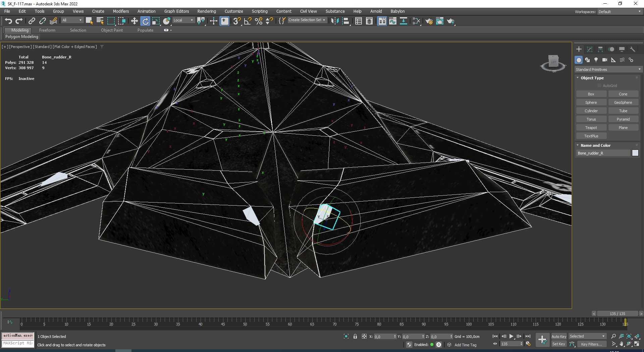Screen dimensions: 644x352
Task: Click the time slider showing 135 / 135
Action: (618, 313)
